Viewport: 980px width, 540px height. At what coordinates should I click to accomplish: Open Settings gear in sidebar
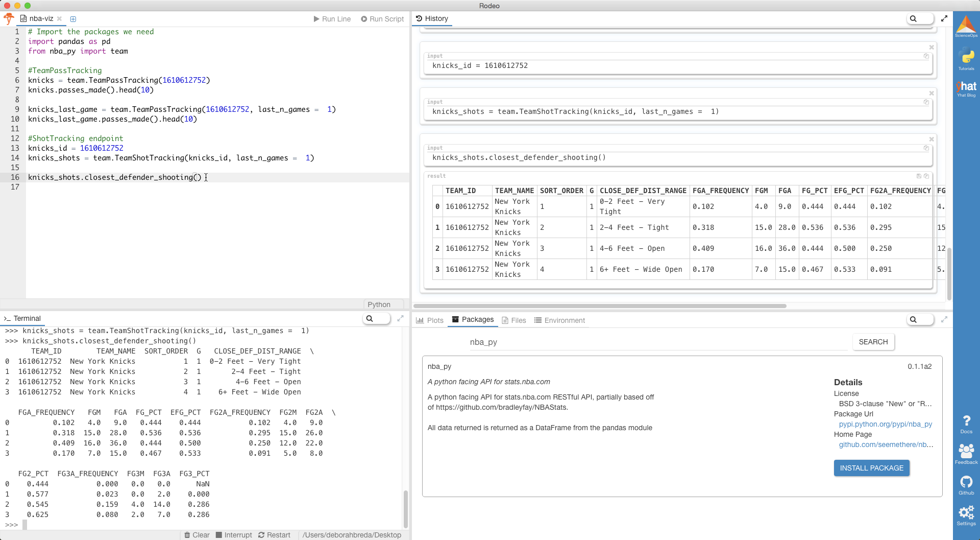tap(966, 515)
